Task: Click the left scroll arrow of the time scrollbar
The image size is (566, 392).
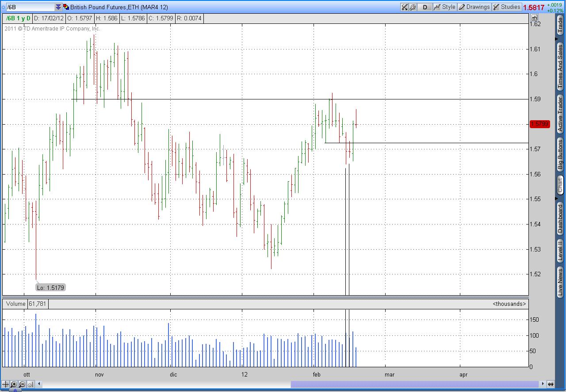Action: pyautogui.click(x=39, y=384)
